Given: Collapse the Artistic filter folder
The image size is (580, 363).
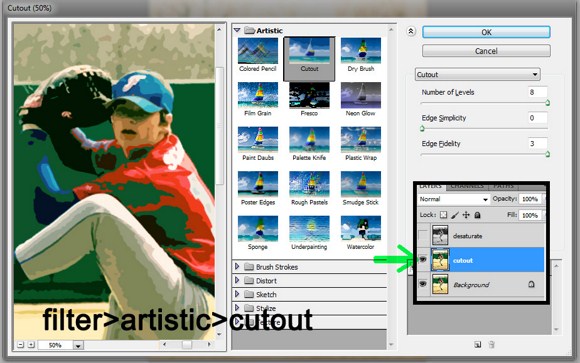Looking at the screenshot, I should (x=237, y=30).
